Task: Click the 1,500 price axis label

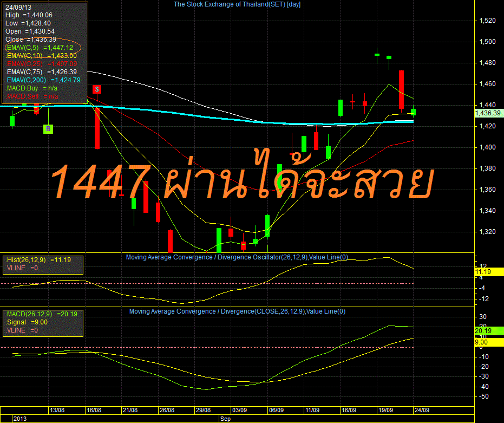Action: [487, 42]
